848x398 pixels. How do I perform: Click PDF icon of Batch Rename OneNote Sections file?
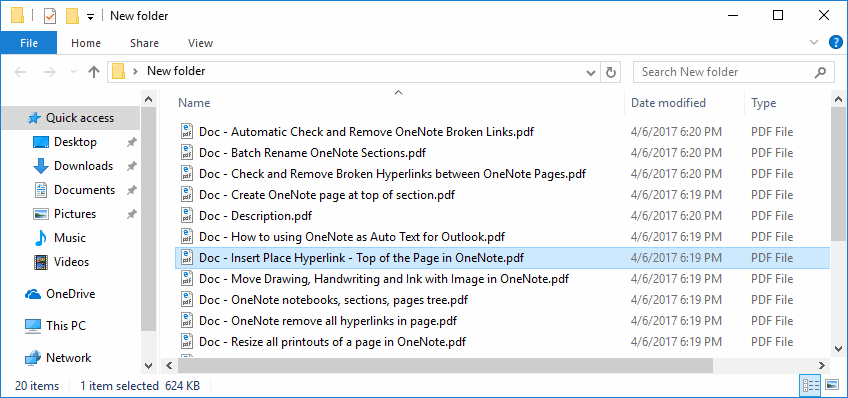(x=187, y=152)
